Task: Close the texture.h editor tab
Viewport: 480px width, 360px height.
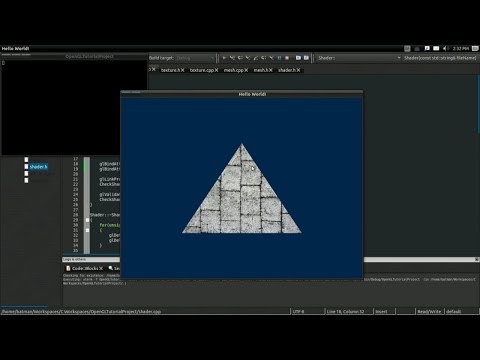Action: coord(183,70)
